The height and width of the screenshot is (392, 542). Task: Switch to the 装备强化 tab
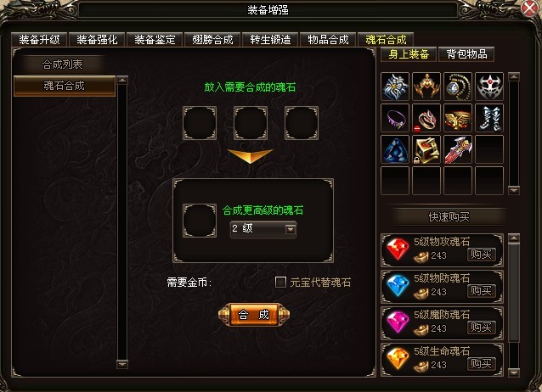(x=97, y=39)
